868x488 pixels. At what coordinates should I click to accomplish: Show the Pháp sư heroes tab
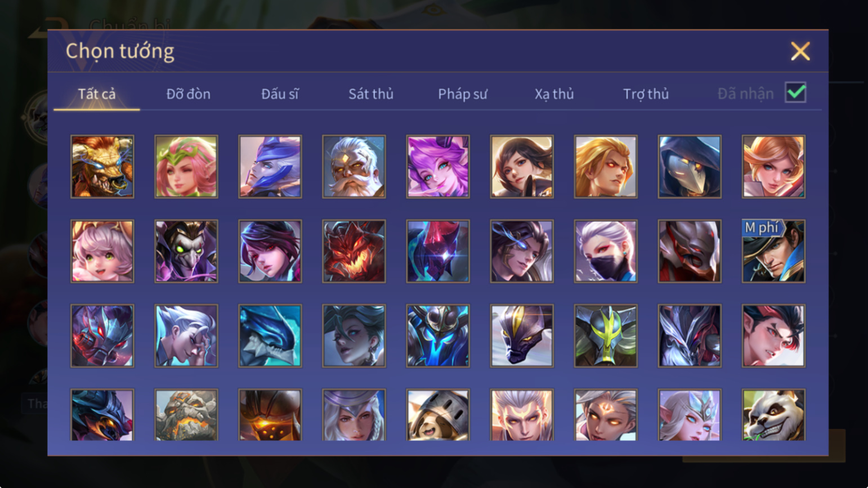(x=463, y=94)
